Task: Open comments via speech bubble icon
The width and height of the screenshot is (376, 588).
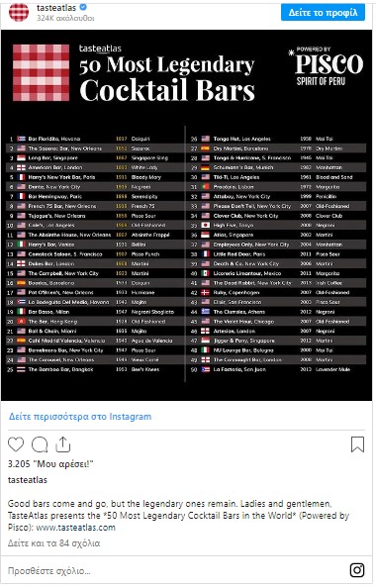Action: [40, 444]
